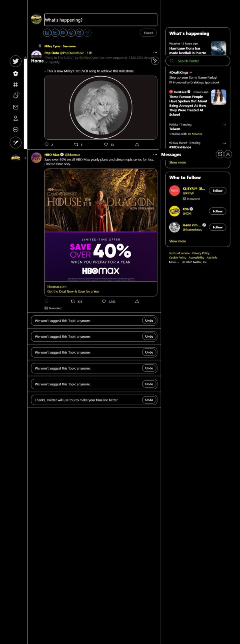The height and width of the screenshot is (644, 240).
Task: Open Notifications bell icon
Action: click(x=16, y=96)
